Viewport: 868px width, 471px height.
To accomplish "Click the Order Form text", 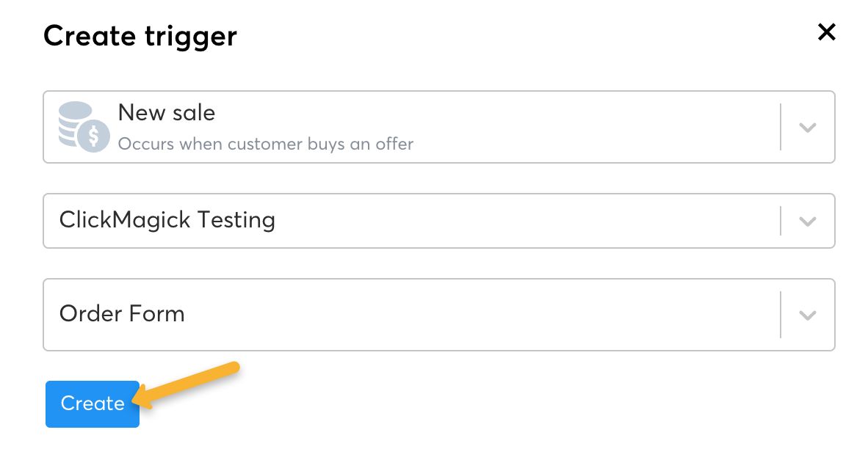I will point(122,314).
